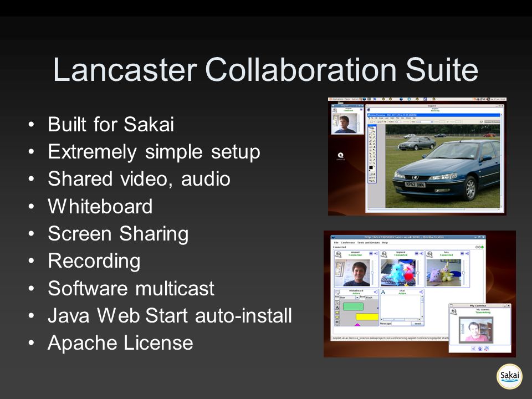Image resolution: width=532 pixels, height=399 pixels.
Task: Click the "Java Web Start auto-install" bullet
Action: [x=170, y=315]
